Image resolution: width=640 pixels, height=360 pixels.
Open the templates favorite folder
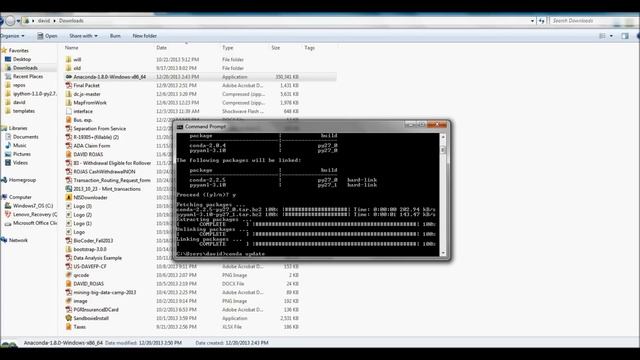pos(24,111)
